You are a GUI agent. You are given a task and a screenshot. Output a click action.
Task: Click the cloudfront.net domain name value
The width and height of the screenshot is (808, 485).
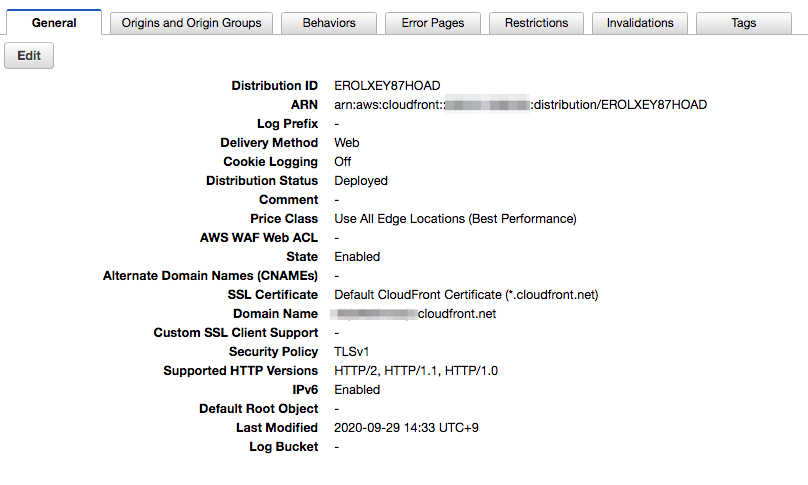tap(415, 314)
